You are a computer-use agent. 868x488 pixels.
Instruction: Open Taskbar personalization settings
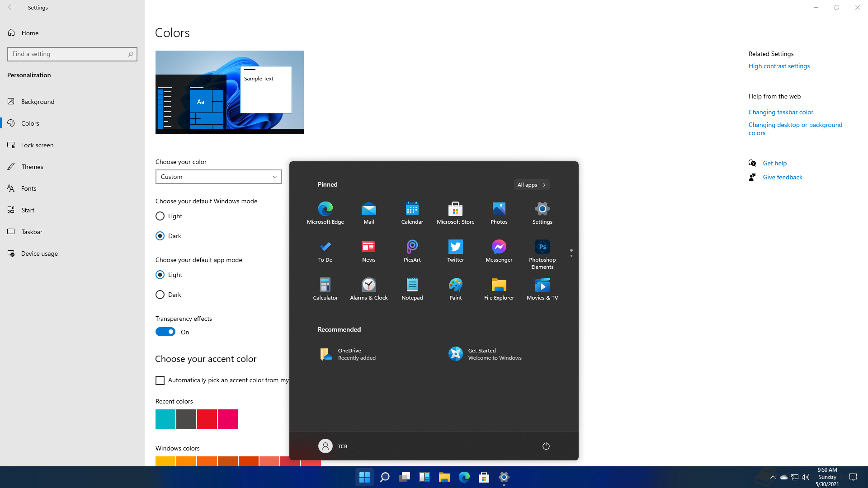tap(72, 232)
